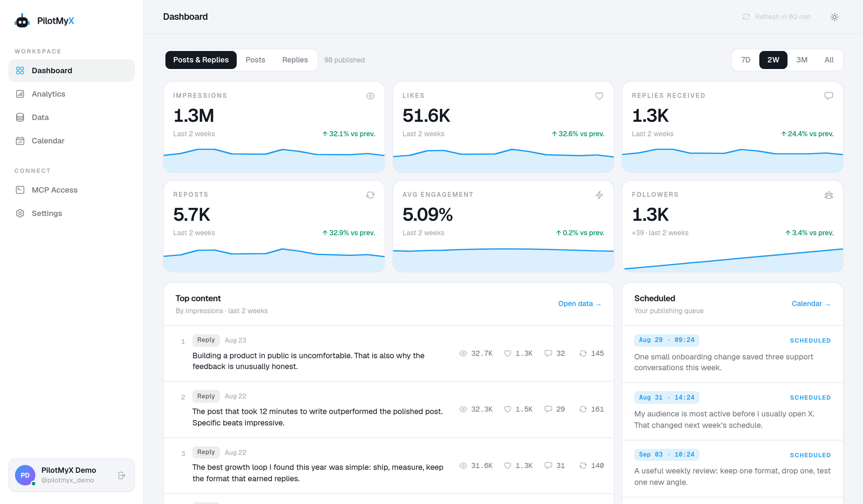Click the lightning bolt icon on Avg Engagement card
Screen dimensions: 863x504
(599, 195)
